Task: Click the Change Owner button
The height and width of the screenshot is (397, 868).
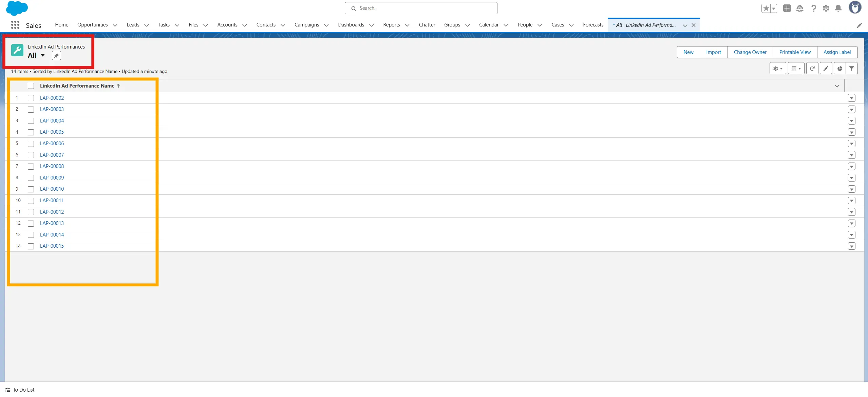Action: (x=750, y=52)
